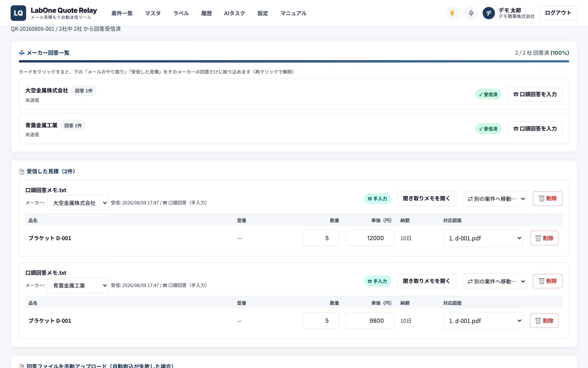Click the ear icon button

(x=452, y=13)
